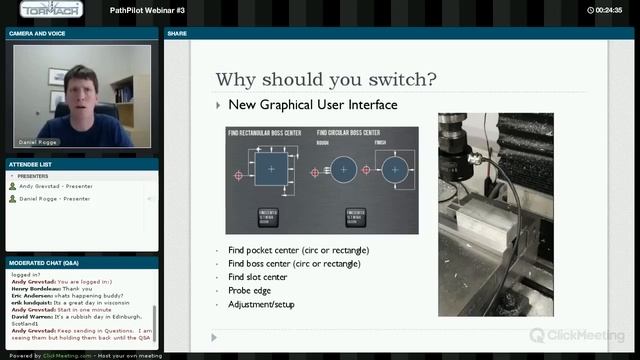Click the rectangular boss diagram square
This screenshot has height=360, width=640.
(x=271, y=169)
